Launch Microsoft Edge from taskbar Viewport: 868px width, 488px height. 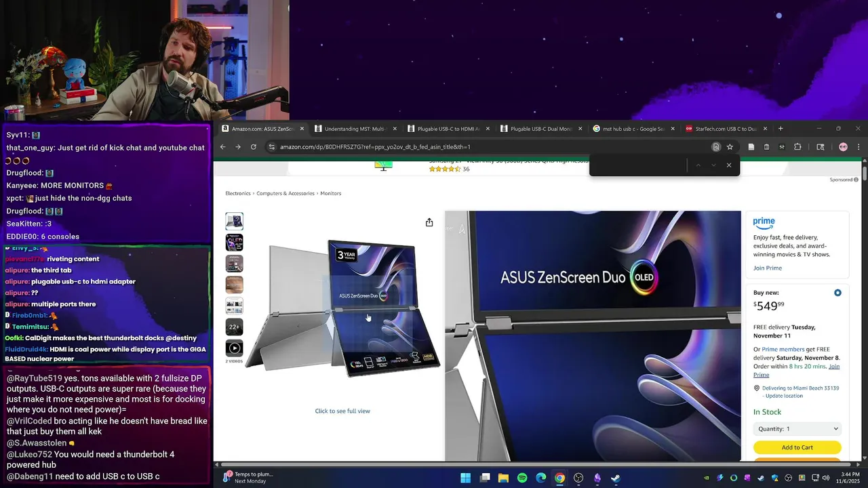click(541, 478)
